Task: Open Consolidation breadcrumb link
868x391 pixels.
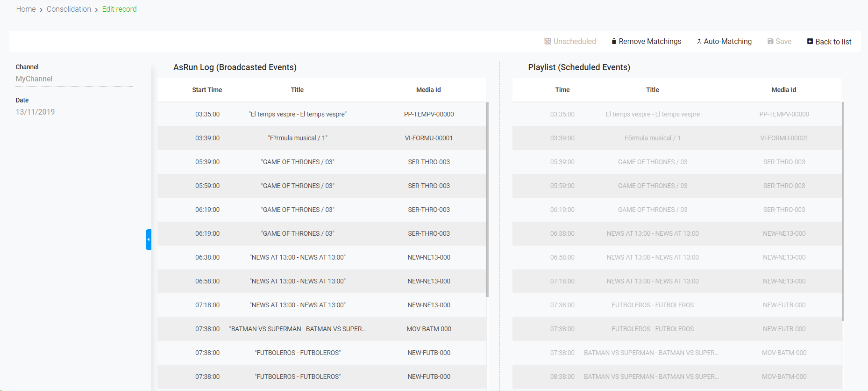Action: tap(69, 9)
